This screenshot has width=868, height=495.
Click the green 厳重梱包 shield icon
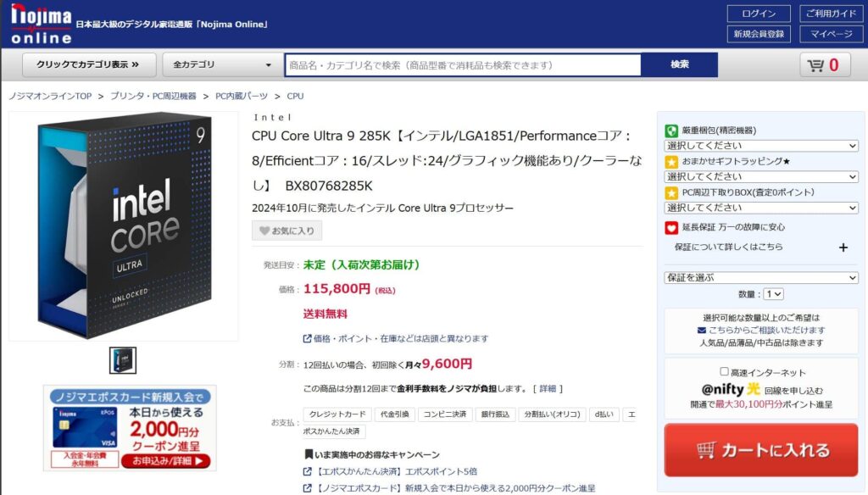(671, 131)
